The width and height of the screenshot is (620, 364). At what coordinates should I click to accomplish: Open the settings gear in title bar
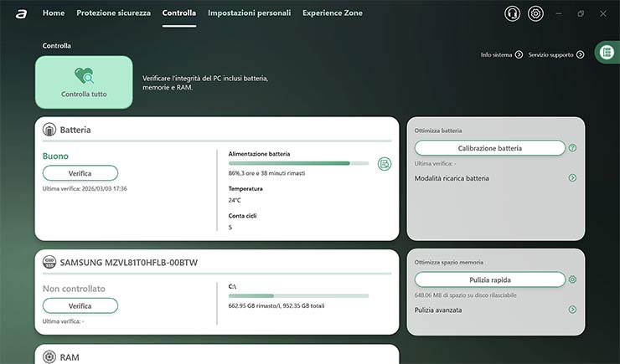536,14
